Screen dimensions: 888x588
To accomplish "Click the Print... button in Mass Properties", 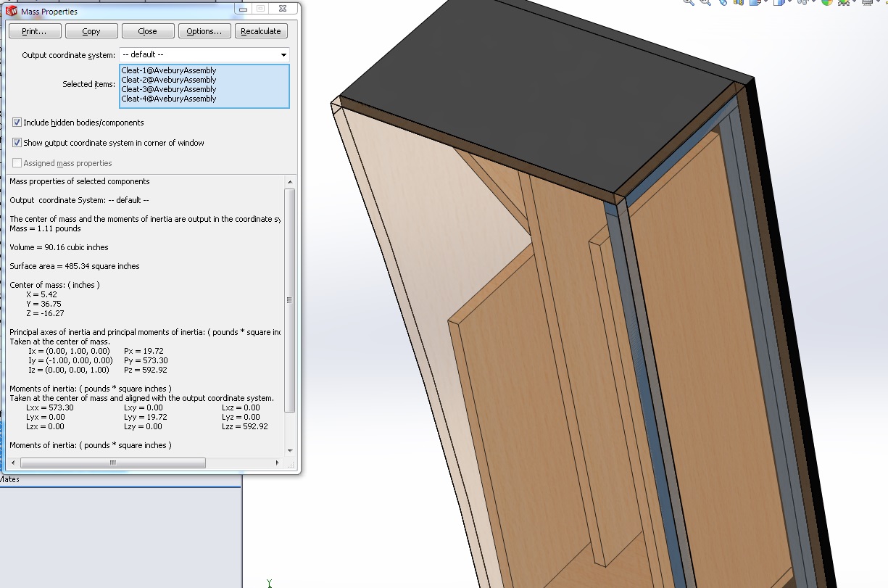I will [34, 31].
